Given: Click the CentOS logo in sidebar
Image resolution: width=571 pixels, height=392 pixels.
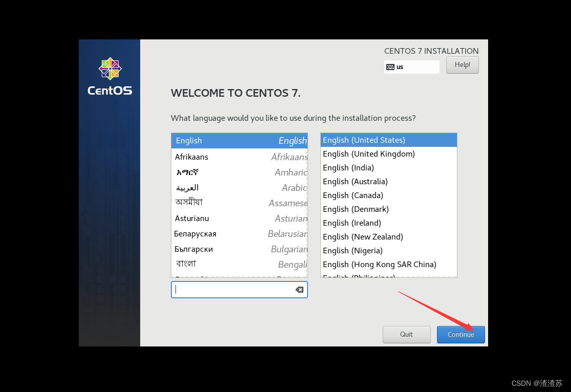Looking at the screenshot, I should pyautogui.click(x=110, y=76).
